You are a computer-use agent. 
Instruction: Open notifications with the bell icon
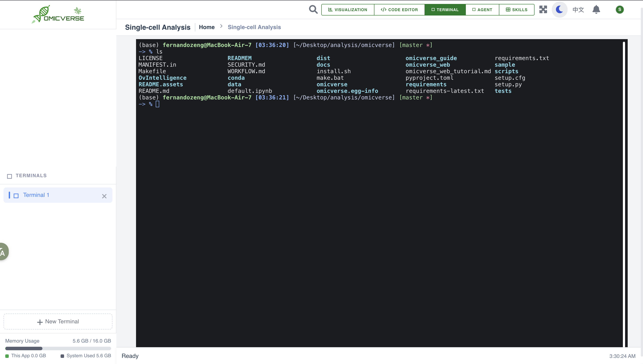[596, 9]
